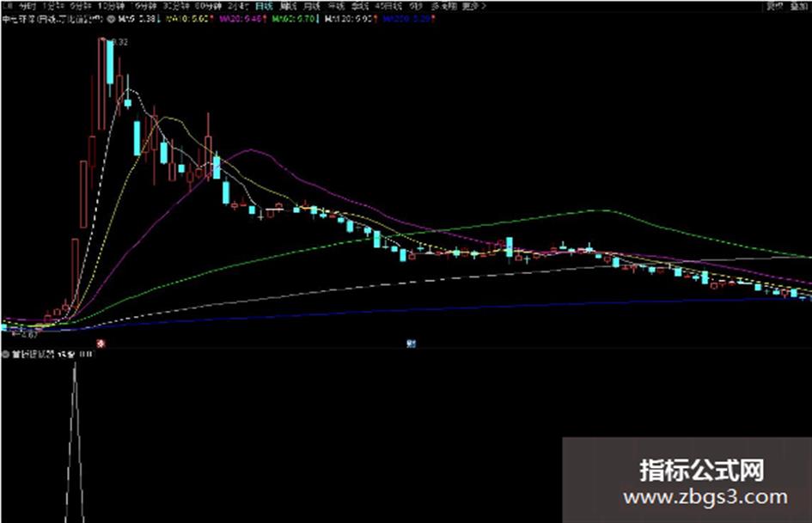This screenshot has height=523, width=812.
Task: Click the white MA120 value label
Action: [351, 19]
